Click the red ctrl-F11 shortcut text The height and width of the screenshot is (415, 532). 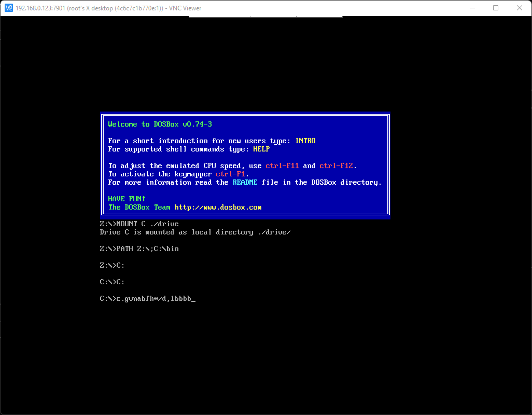tap(282, 166)
